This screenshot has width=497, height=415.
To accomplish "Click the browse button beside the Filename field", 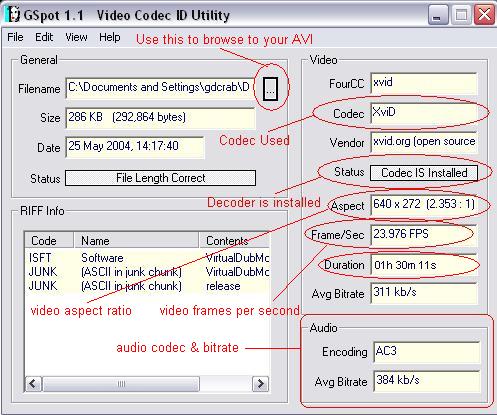I will [x=270, y=89].
